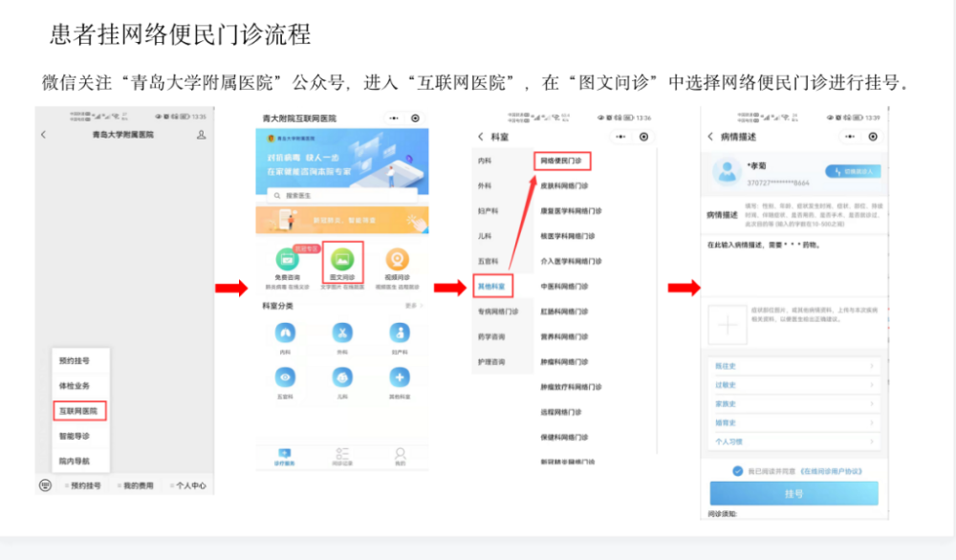Choose 网络便民门诊 from the department list

point(561,161)
